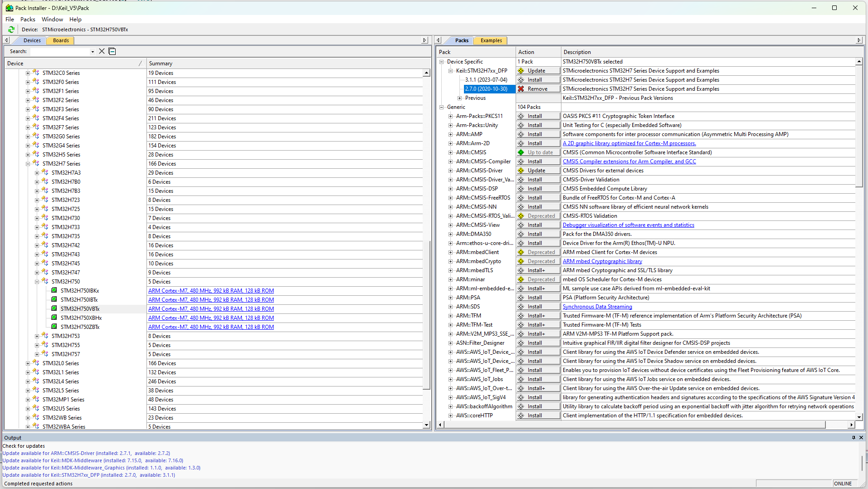This screenshot has height=489, width=868.
Task: Switch to the Examples tab
Action: 491,40
